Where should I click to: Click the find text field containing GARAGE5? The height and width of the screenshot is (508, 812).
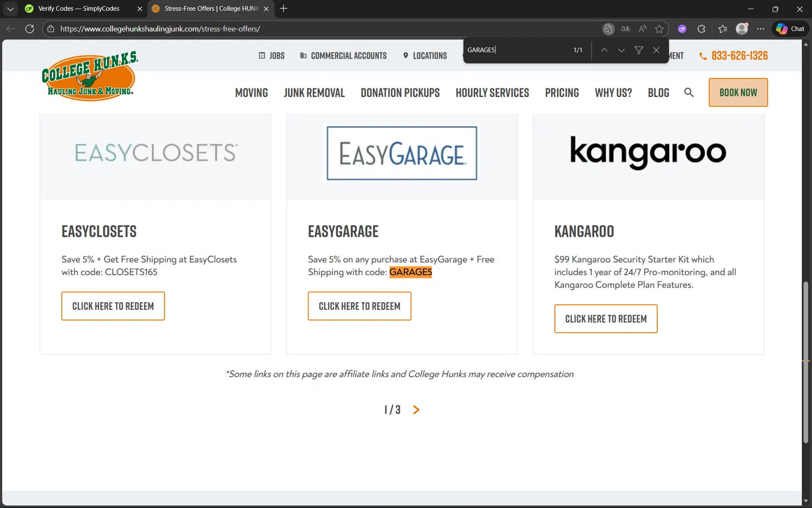click(x=517, y=50)
